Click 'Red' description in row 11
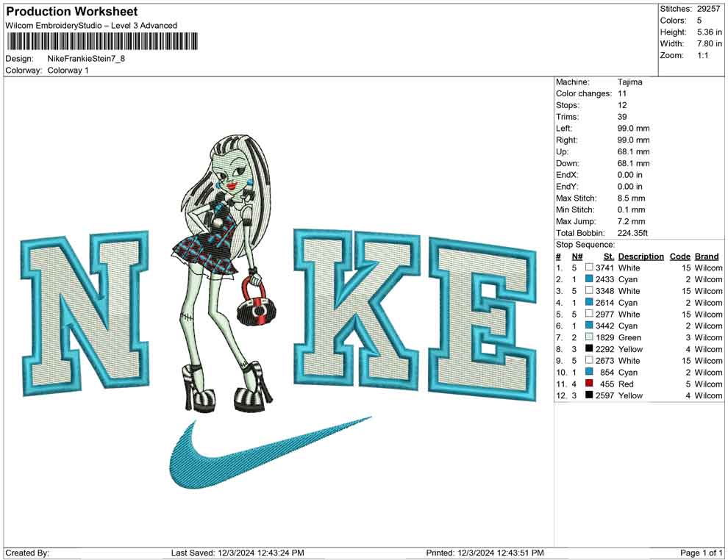Screen dimensions: 728x560 pyautogui.click(x=626, y=384)
